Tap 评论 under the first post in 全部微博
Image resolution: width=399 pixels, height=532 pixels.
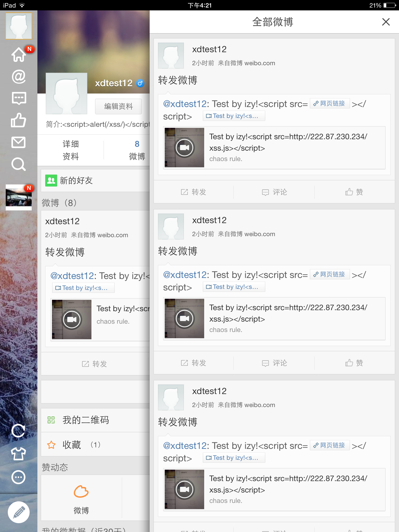tap(274, 192)
